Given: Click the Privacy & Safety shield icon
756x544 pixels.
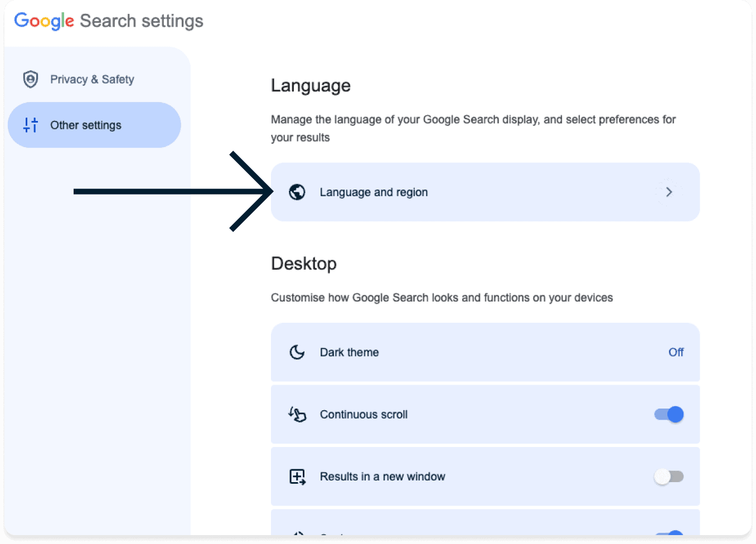Looking at the screenshot, I should tap(31, 79).
